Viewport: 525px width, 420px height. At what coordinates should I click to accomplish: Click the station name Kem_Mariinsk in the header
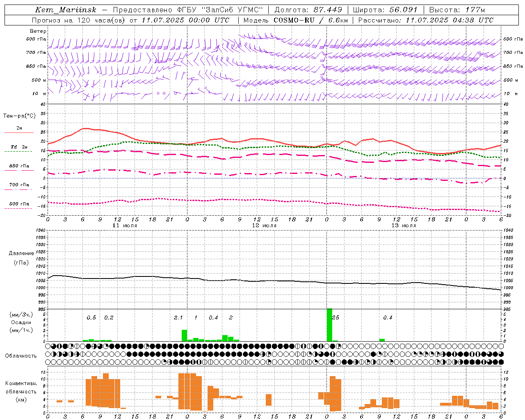(66, 10)
